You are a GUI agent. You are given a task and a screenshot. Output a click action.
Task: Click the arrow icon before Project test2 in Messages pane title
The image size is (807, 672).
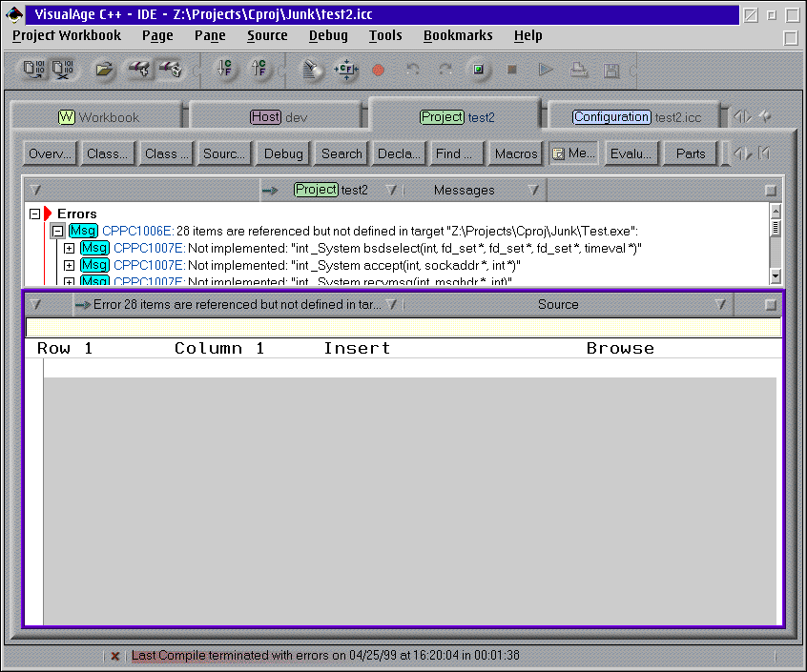pyautogui.click(x=270, y=191)
